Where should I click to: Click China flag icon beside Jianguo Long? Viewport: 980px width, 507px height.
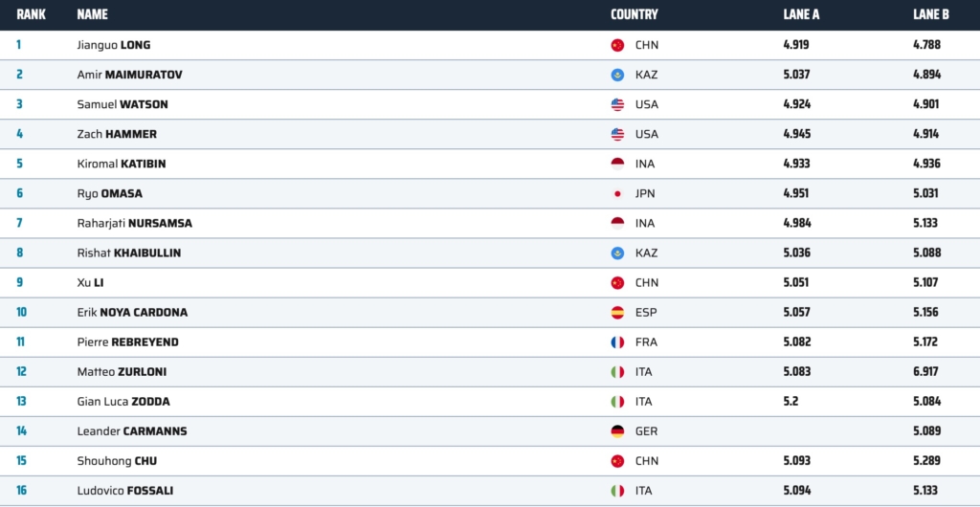pos(617,45)
